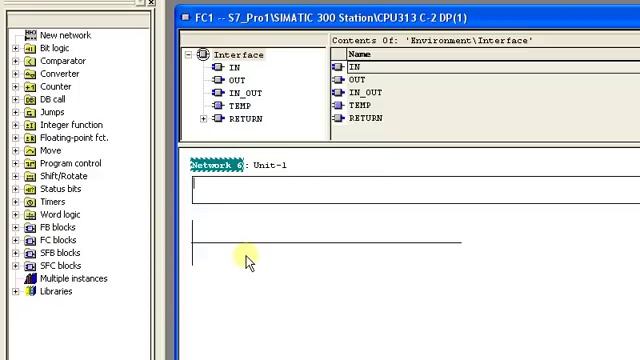Expand the SFC blocks category

coord(16,266)
